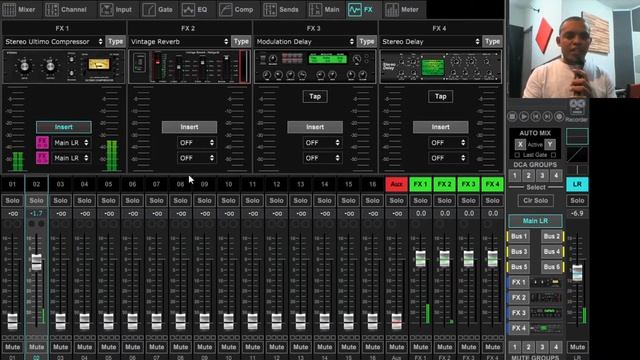The width and height of the screenshot is (640, 360).
Task: Mute the Aux channel
Action: click(x=396, y=347)
